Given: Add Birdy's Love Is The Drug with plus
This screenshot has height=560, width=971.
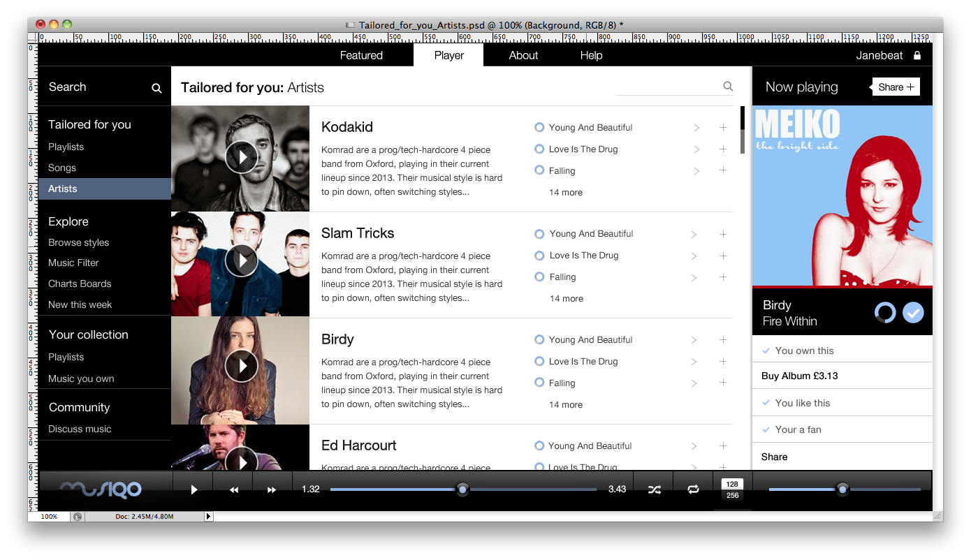Looking at the screenshot, I should coord(723,361).
